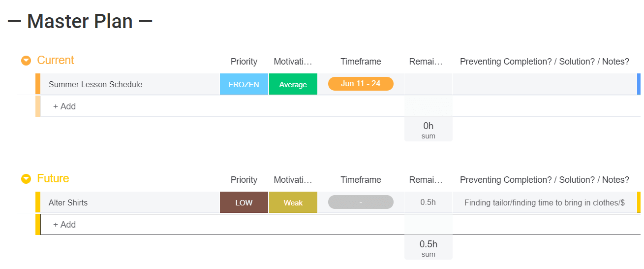This screenshot has width=644, height=269.
Task: Change the Average motivation status
Action: point(293,84)
